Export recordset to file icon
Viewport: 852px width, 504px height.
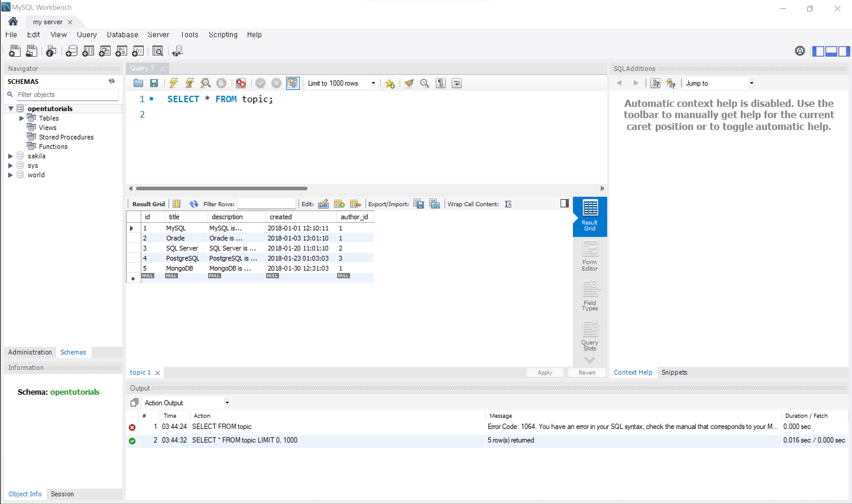(x=419, y=204)
